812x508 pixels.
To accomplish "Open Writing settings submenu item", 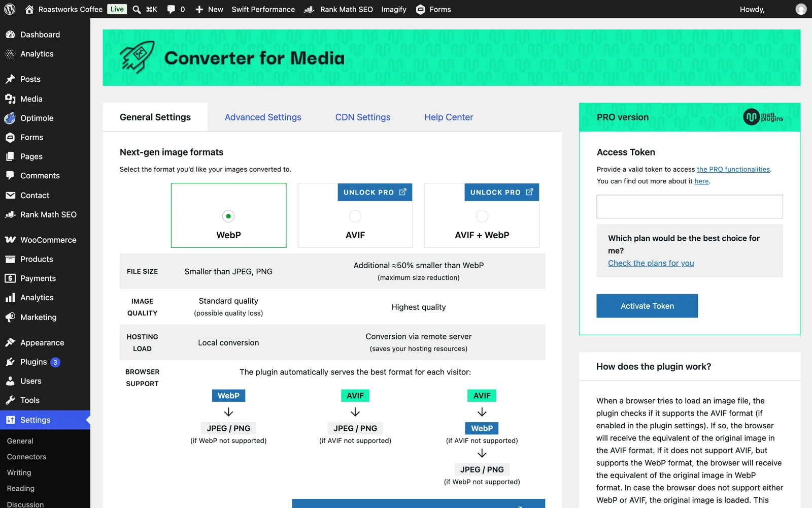I will pos(19,472).
